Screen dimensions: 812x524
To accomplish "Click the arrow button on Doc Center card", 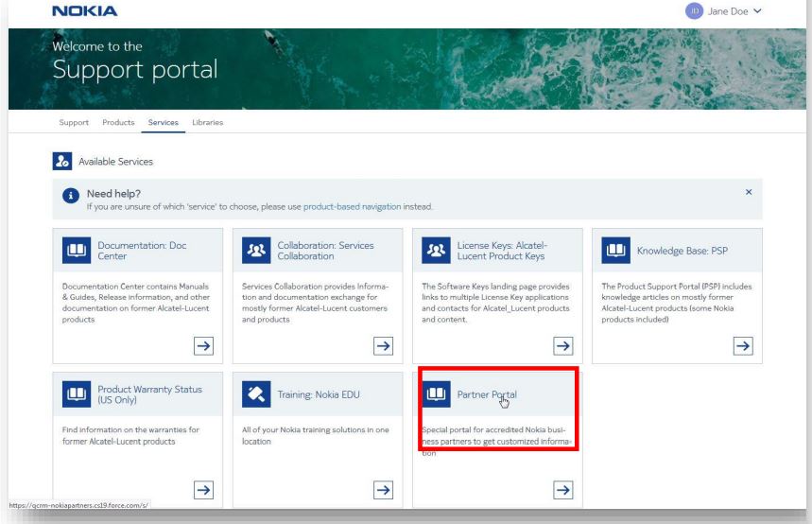I will point(201,345).
